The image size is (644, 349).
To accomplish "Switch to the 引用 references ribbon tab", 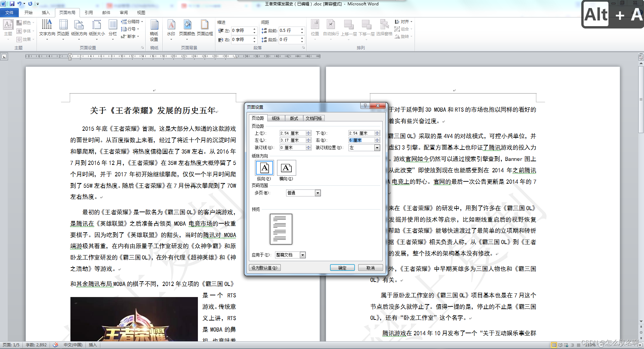I will tap(89, 13).
